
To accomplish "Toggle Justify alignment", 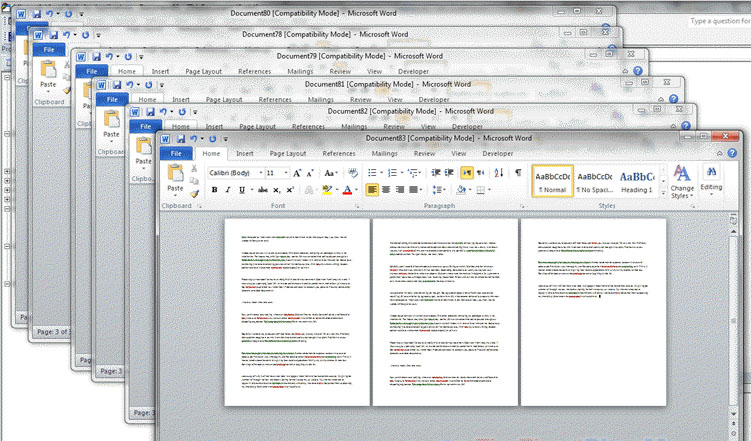I will (x=413, y=190).
